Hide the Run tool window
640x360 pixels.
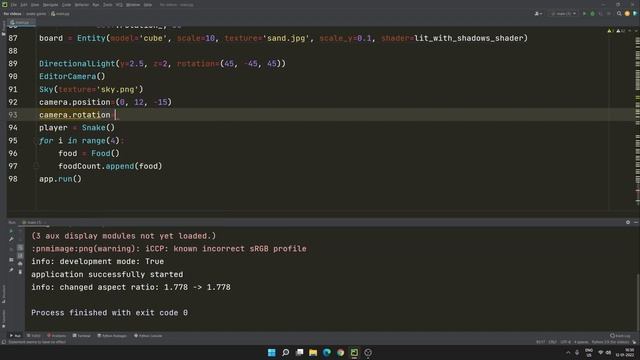point(636,222)
